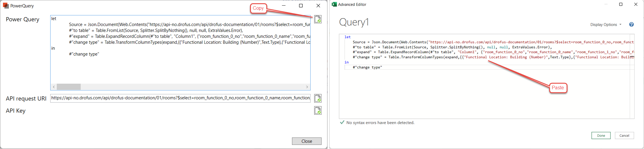Click the horizontal scrollbar thumb

pyautogui.click(x=69, y=87)
